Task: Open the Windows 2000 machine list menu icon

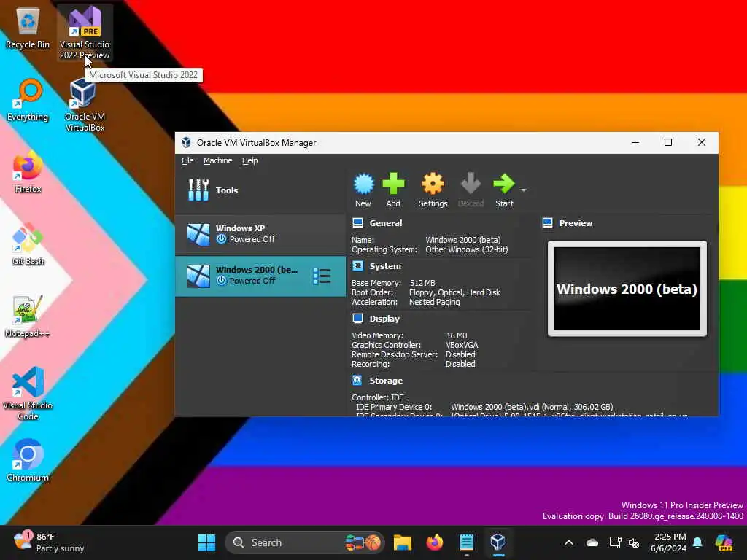Action: 322,276
